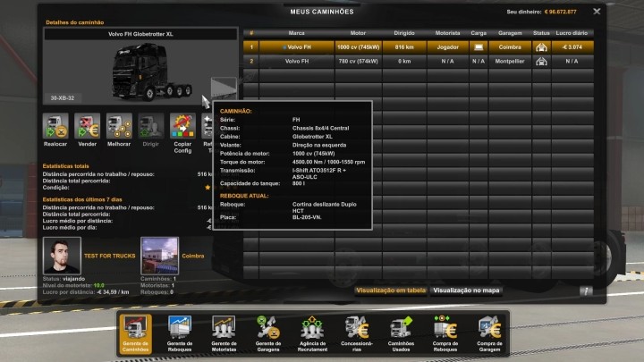Image resolution: width=644 pixels, height=362 pixels.
Task: Click the Jogador driver cell
Action: 448,47
